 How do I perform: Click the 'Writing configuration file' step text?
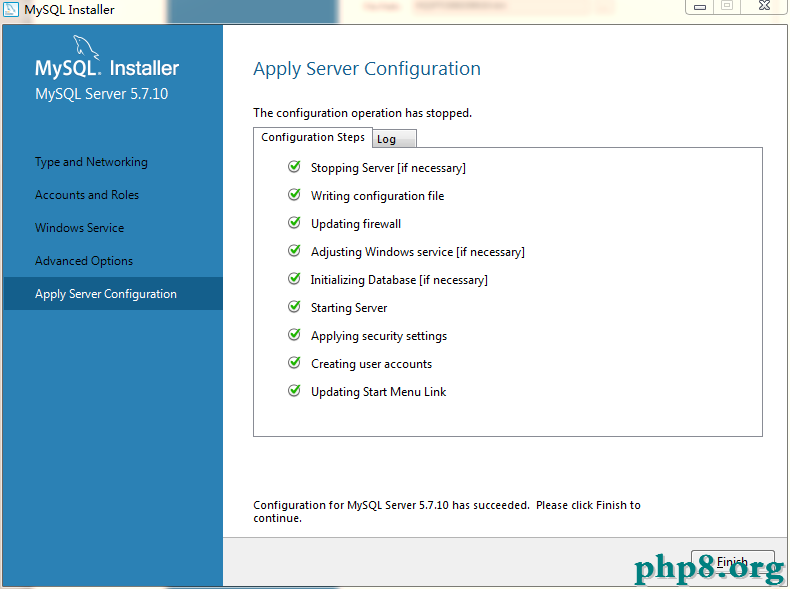tap(377, 196)
